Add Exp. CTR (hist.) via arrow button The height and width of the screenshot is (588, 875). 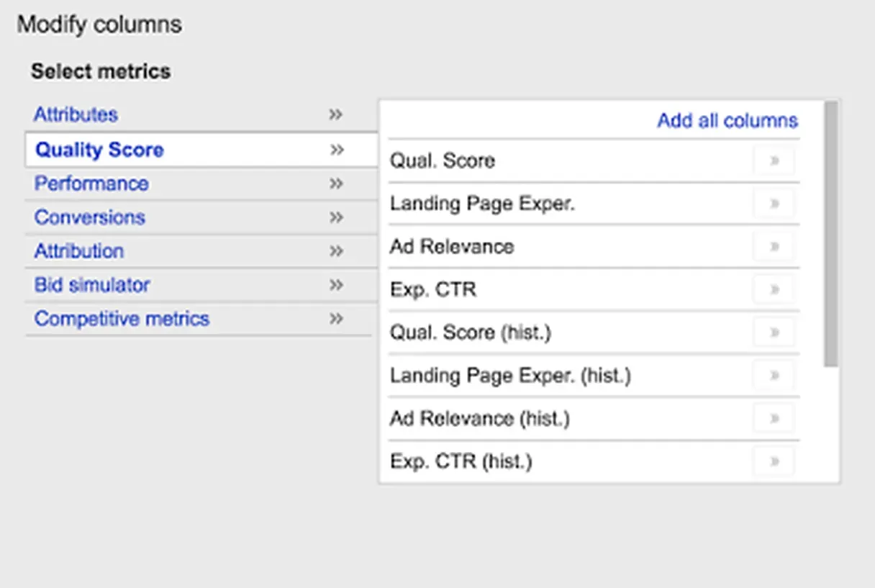click(x=774, y=461)
